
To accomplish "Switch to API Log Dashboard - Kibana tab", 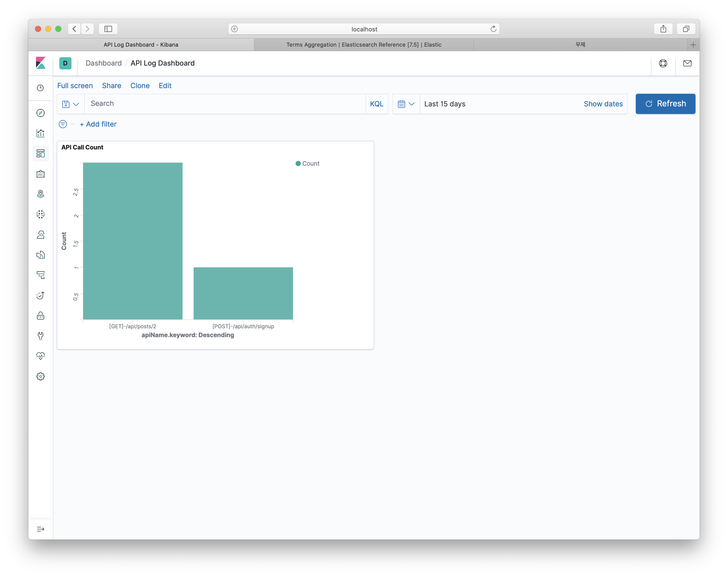I will coord(141,45).
